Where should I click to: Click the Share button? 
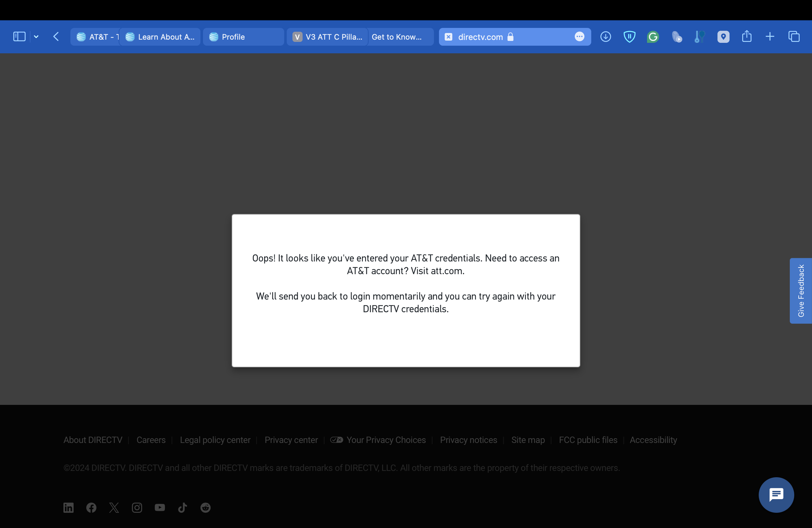point(746,36)
